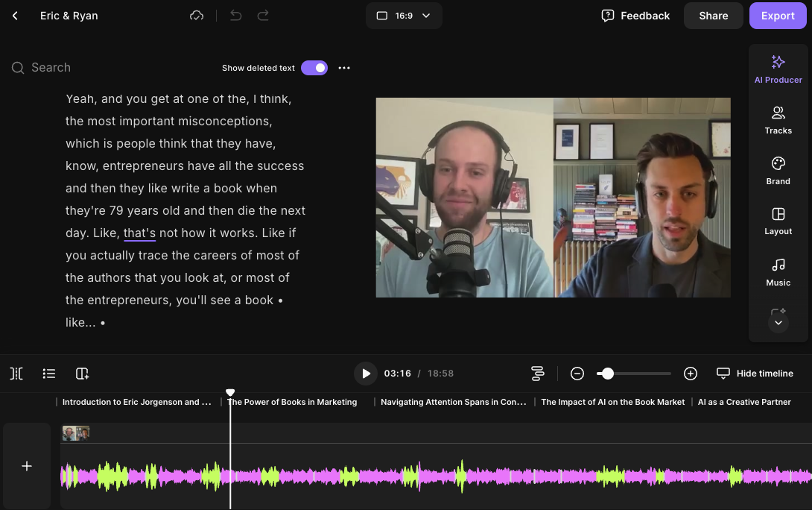Click the undo arrow icon
The image size is (812, 510).
coord(236,16)
